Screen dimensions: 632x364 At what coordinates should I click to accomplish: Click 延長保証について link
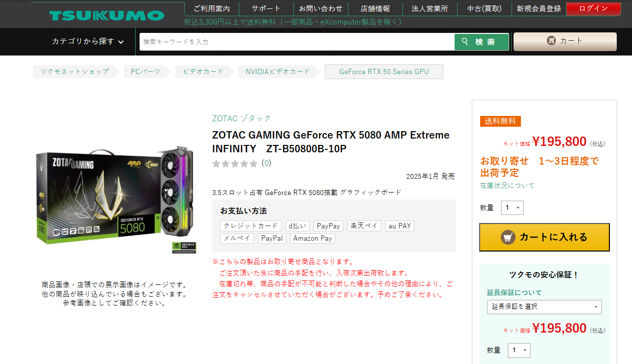514,293
